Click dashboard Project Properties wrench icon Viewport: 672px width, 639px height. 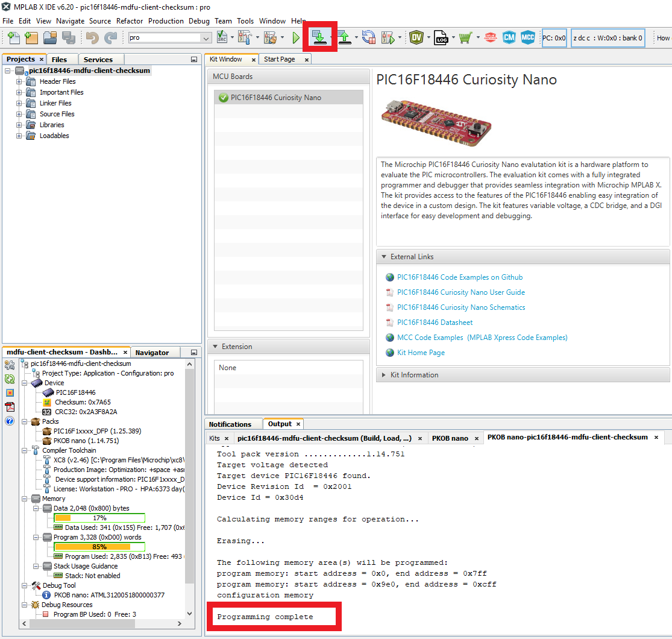point(10,365)
